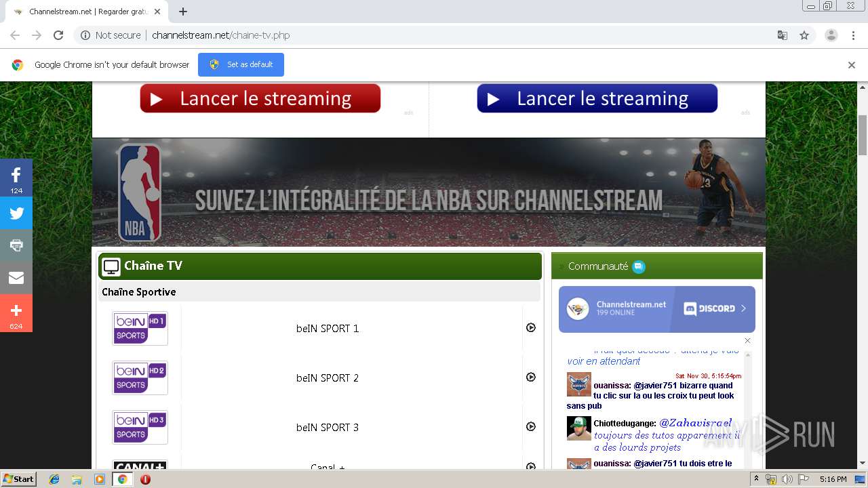Open more share options via the plus icon
This screenshot has width=868, height=488.
coord(16,313)
